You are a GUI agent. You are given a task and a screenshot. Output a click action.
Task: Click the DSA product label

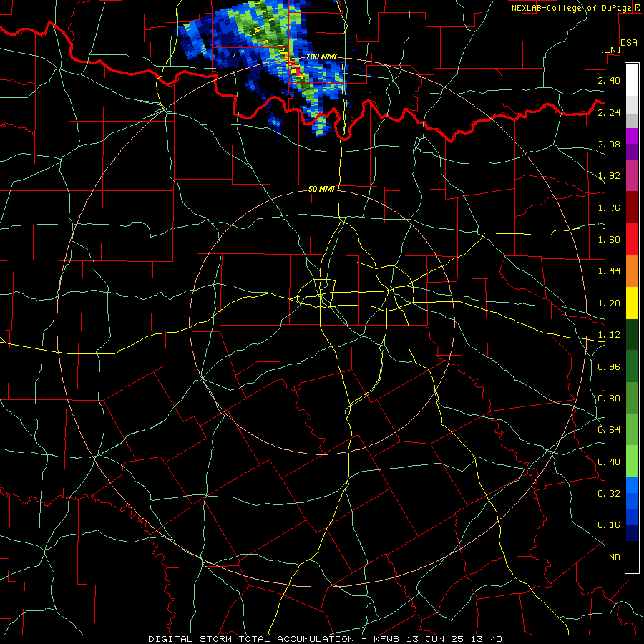(x=629, y=43)
